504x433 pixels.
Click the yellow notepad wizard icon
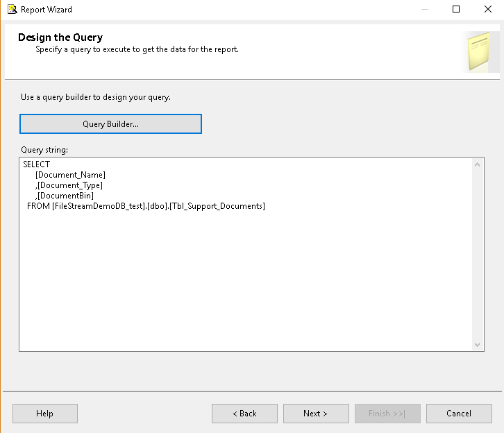[480, 52]
